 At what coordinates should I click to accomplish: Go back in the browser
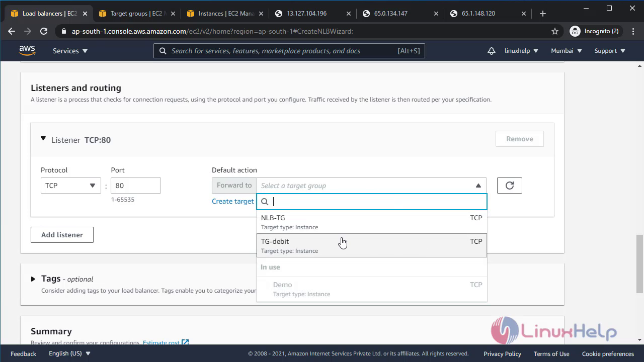click(12, 31)
